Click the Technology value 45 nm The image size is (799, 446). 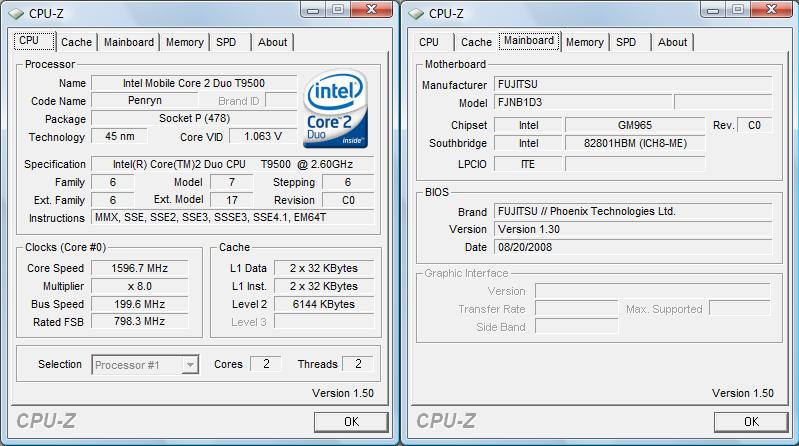pyautogui.click(x=120, y=137)
